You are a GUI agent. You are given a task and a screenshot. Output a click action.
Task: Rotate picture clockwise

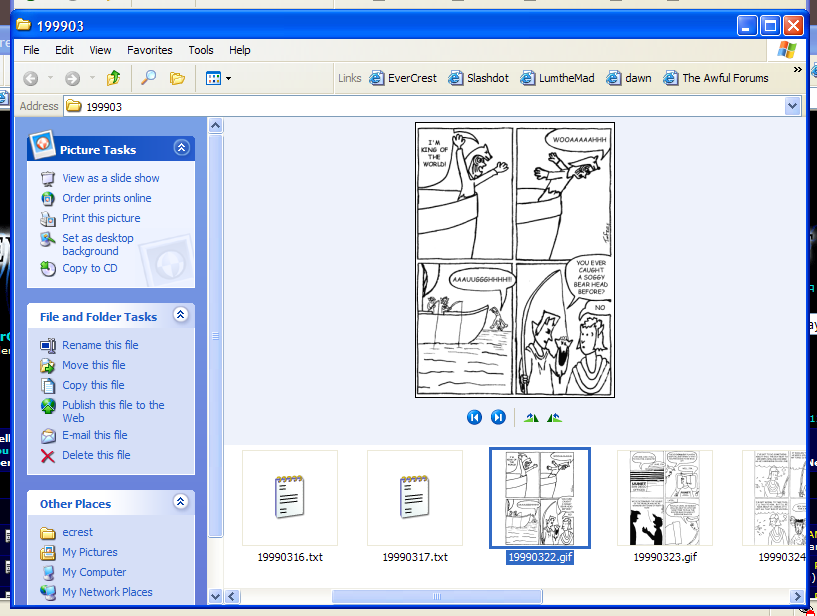pyautogui.click(x=531, y=417)
